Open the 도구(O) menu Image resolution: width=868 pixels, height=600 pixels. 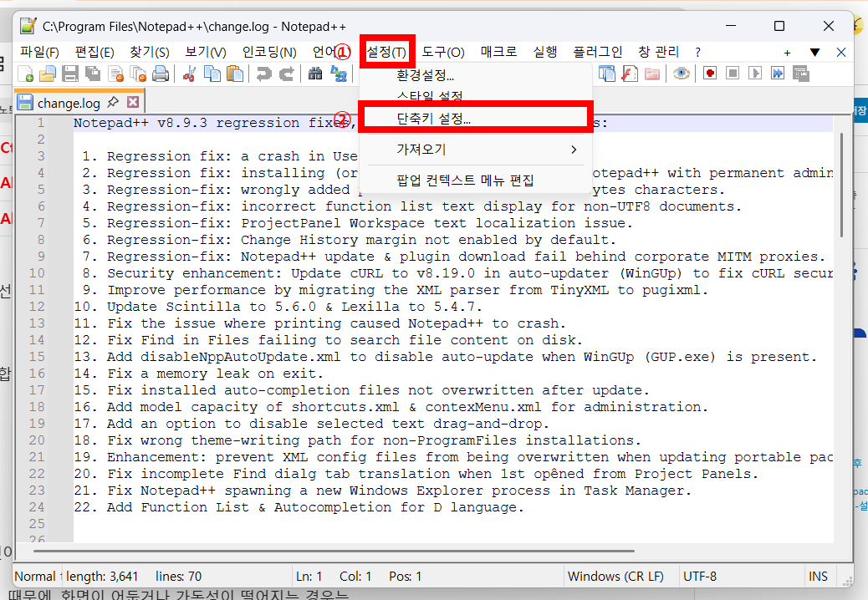(x=443, y=52)
